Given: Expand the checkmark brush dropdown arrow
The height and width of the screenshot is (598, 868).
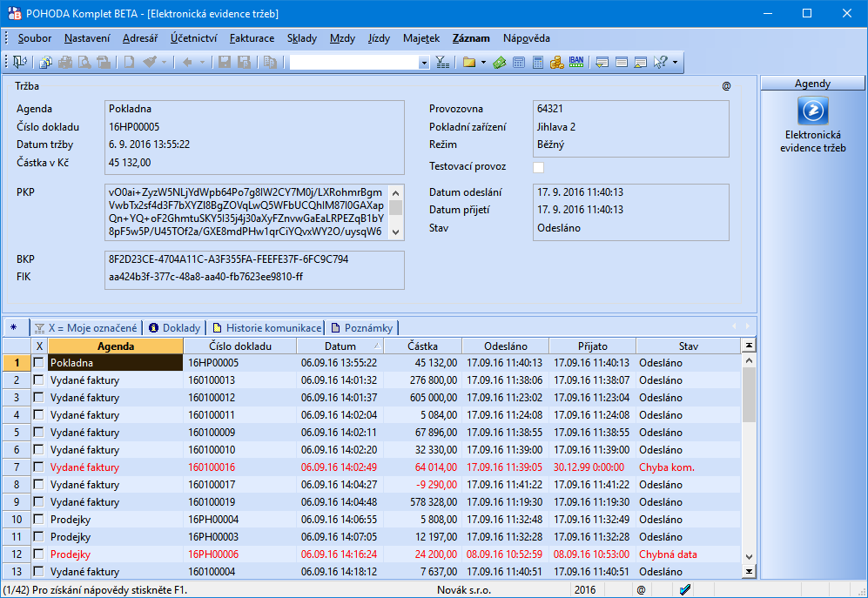Looking at the screenshot, I should [x=164, y=62].
